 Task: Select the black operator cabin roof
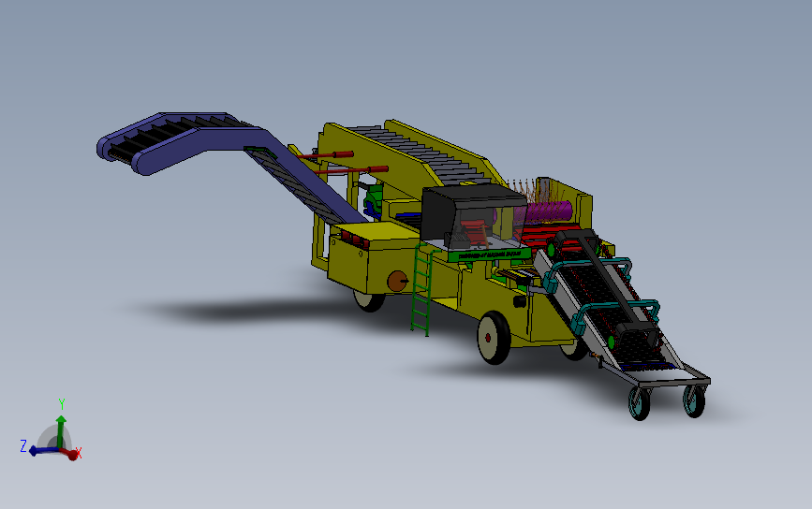474,196
